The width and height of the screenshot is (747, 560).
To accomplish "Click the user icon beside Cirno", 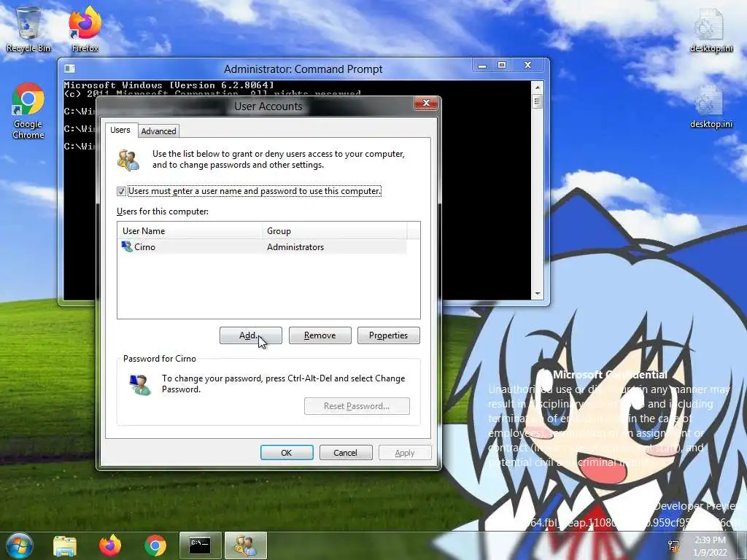I will (x=127, y=246).
